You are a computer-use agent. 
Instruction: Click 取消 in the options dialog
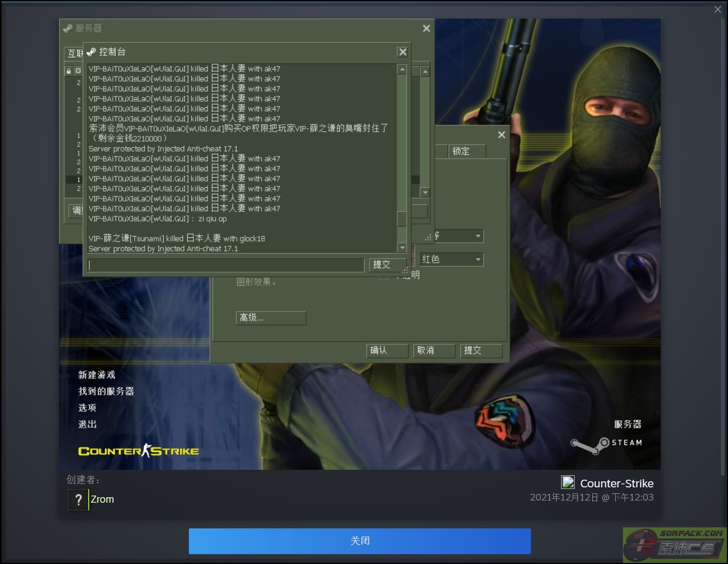point(434,350)
